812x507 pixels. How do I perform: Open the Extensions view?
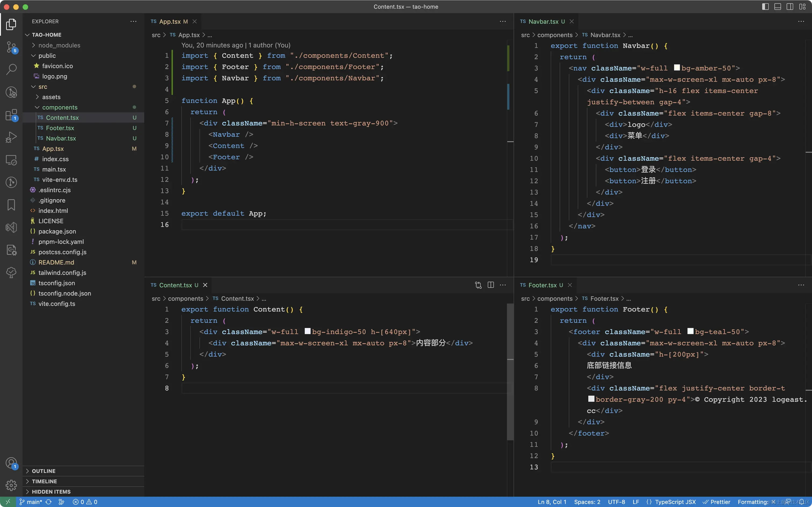pyautogui.click(x=11, y=115)
